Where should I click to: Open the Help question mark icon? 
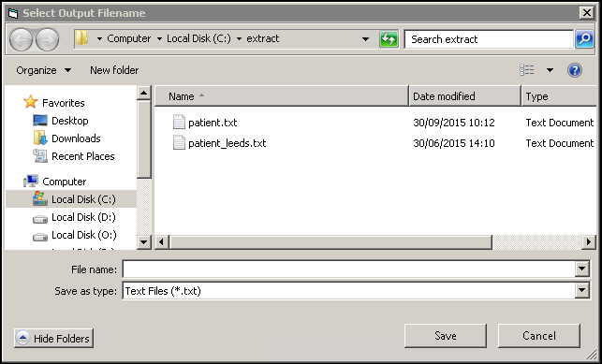coord(574,70)
